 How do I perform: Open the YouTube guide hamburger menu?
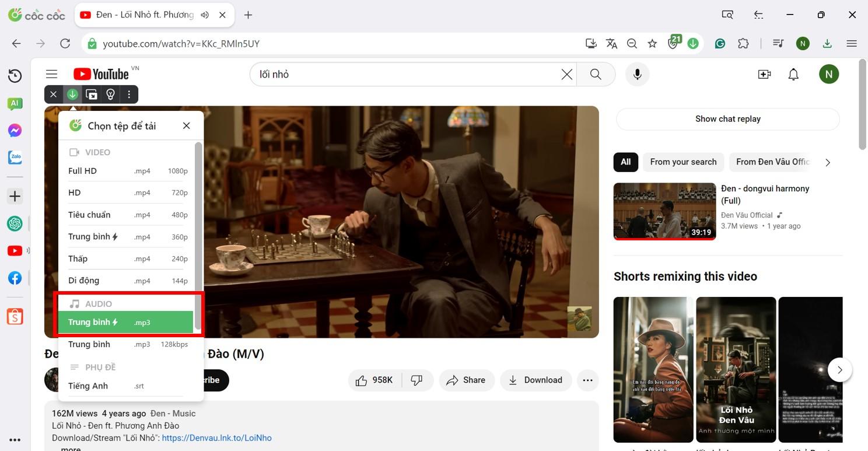pyautogui.click(x=52, y=74)
